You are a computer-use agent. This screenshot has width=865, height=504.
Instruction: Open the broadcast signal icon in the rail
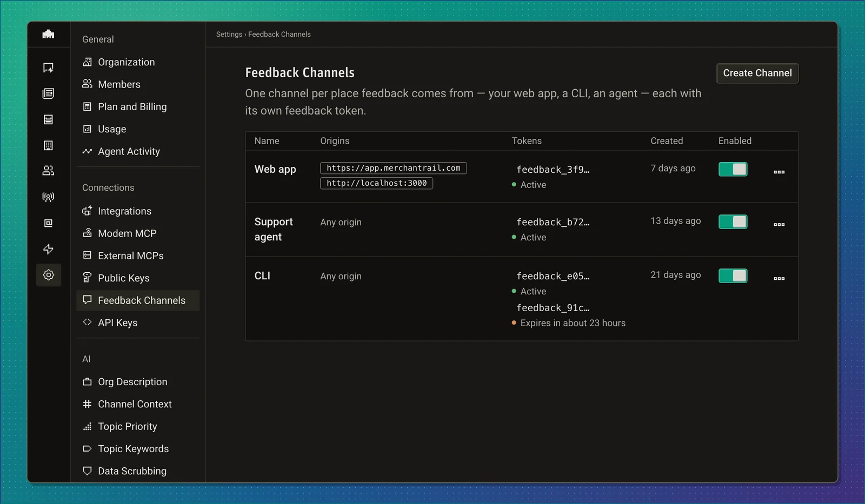pos(48,197)
